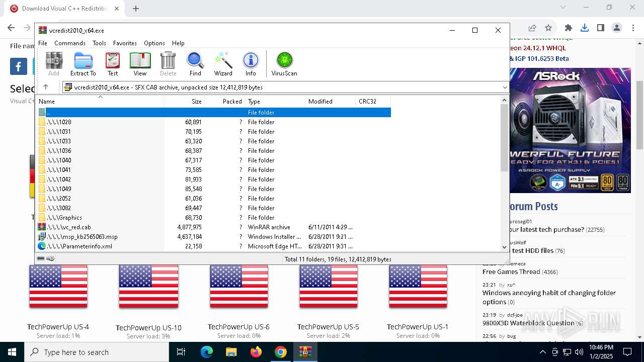
Task: Toggle Chrome side panel icon
Action: point(601,28)
